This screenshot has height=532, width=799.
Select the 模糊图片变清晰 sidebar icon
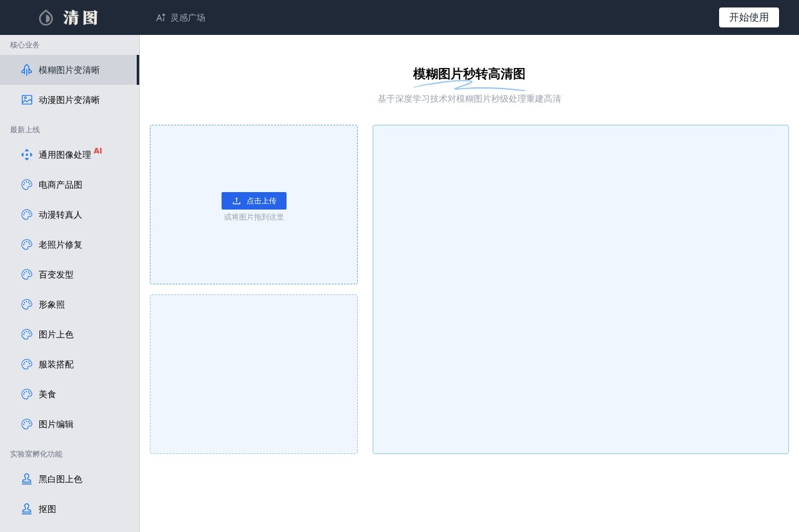[27, 70]
